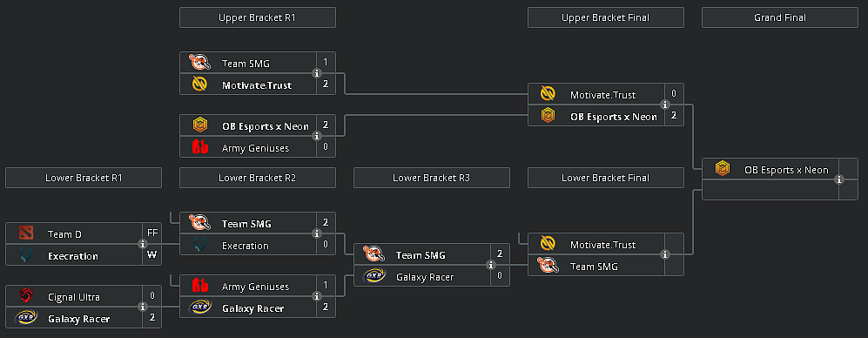Click Team SMG in Lower Bracket Final

(594, 266)
